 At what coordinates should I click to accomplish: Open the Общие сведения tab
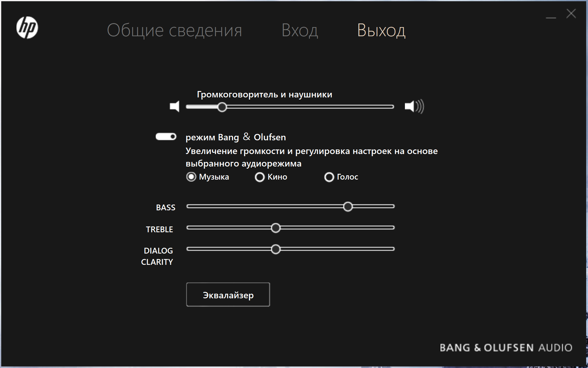tap(175, 30)
